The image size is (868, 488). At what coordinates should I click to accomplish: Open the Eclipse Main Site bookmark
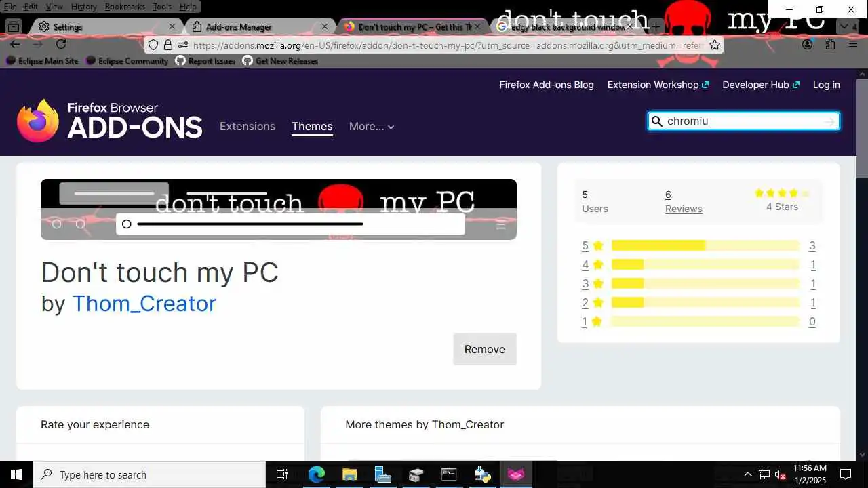coord(41,61)
